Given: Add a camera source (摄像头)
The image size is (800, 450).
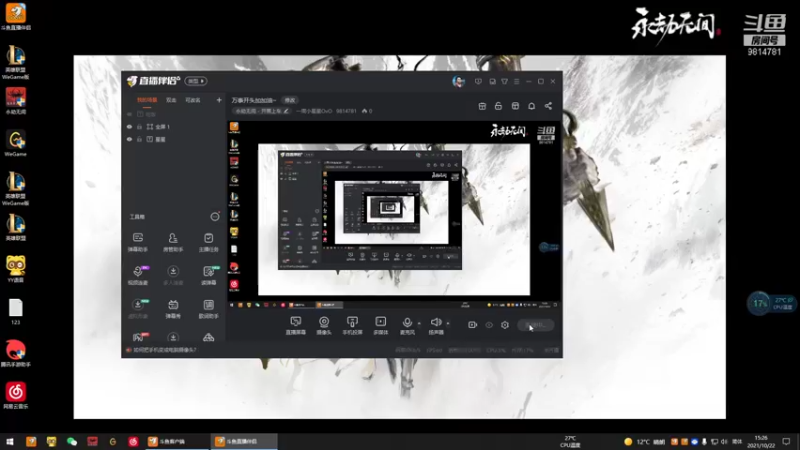Looking at the screenshot, I should [x=324, y=325].
